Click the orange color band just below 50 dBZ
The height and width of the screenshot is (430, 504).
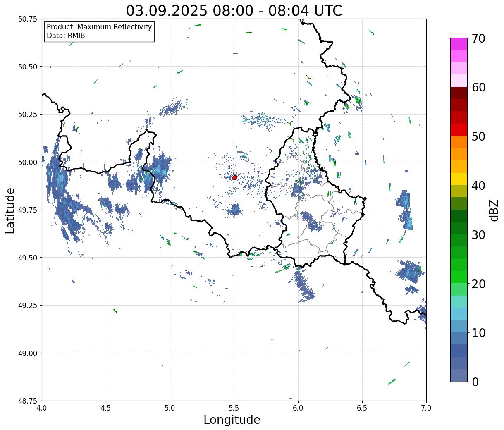459,142
